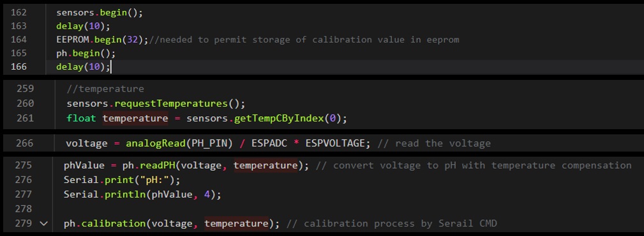
Task: Click highlighted temperature variable on line 261
Action: point(135,118)
